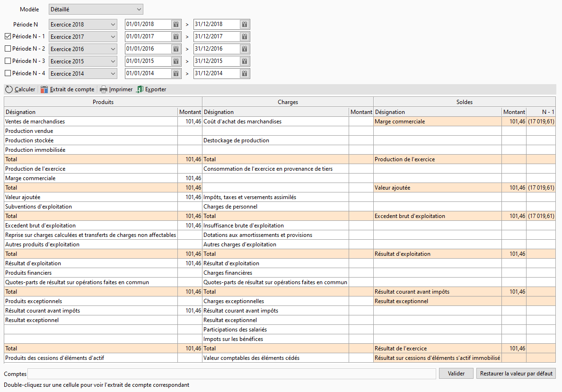The width and height of the screenshot is (562, 392).
Task: Select Autres charges d'exploitation cell
Action: [x=275, y=244]
